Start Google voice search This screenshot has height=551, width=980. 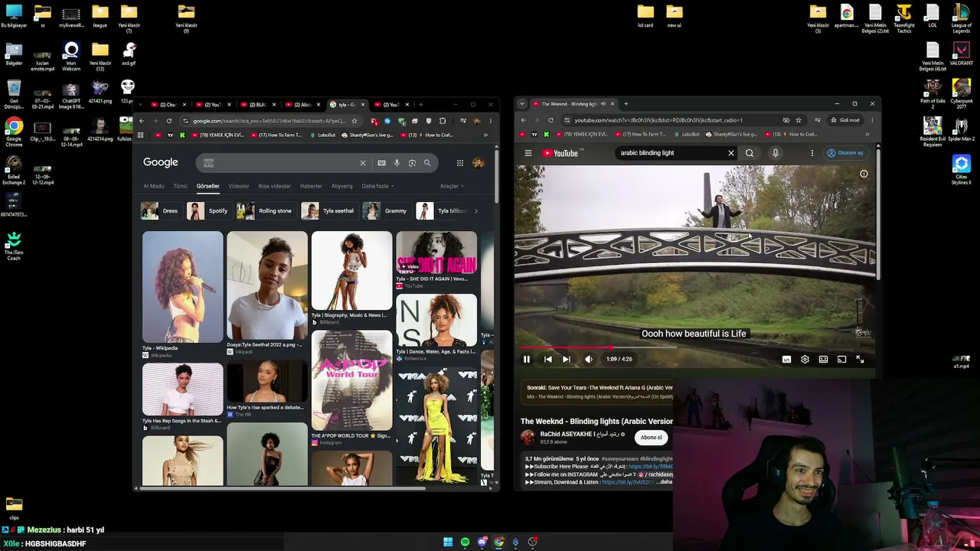click(x=397, y=163)
